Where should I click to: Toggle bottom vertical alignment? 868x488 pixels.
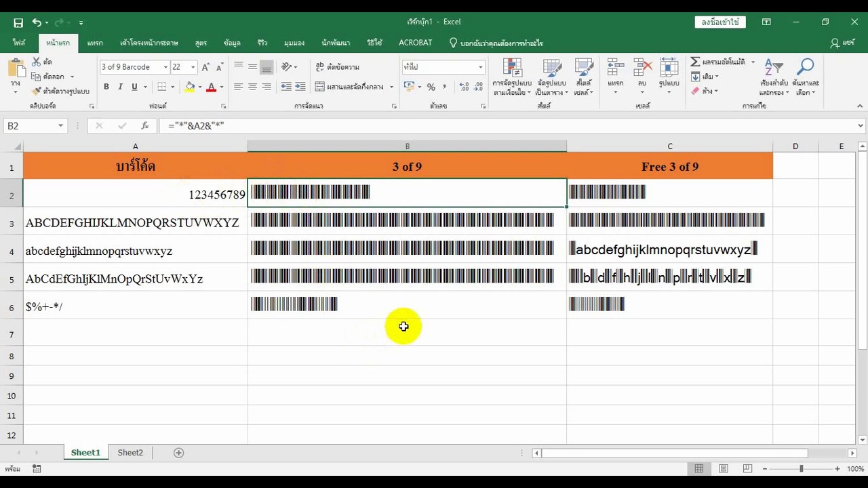pyautogui.click(x=267, y=66)
